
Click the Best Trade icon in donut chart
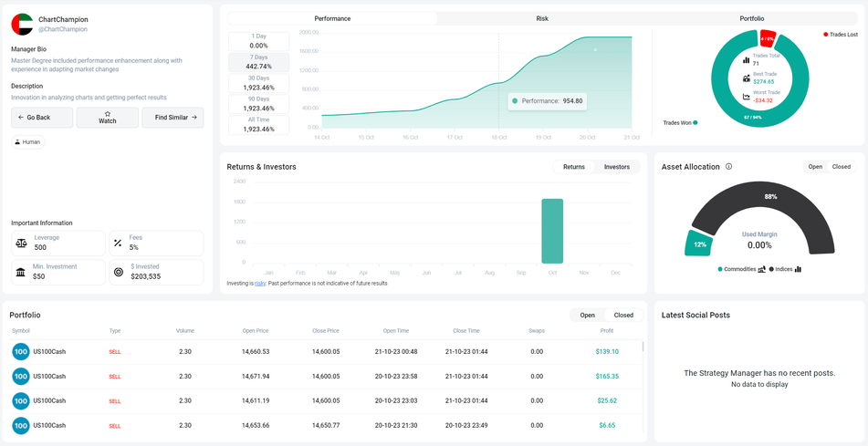(747, 78)
